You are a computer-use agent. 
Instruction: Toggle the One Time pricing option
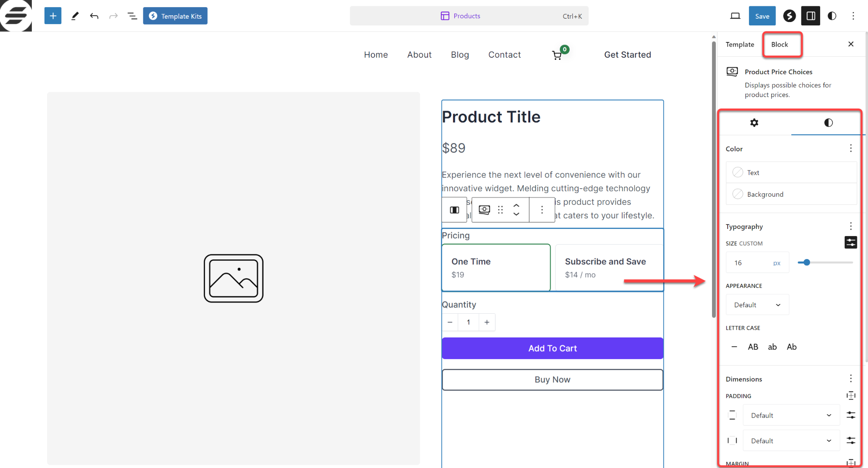495,267
